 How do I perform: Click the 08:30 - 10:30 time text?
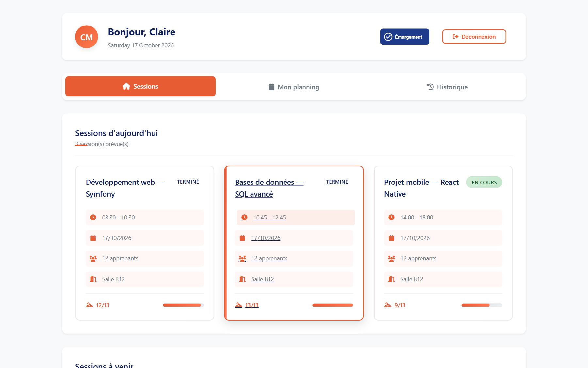(x=118, y=218)
